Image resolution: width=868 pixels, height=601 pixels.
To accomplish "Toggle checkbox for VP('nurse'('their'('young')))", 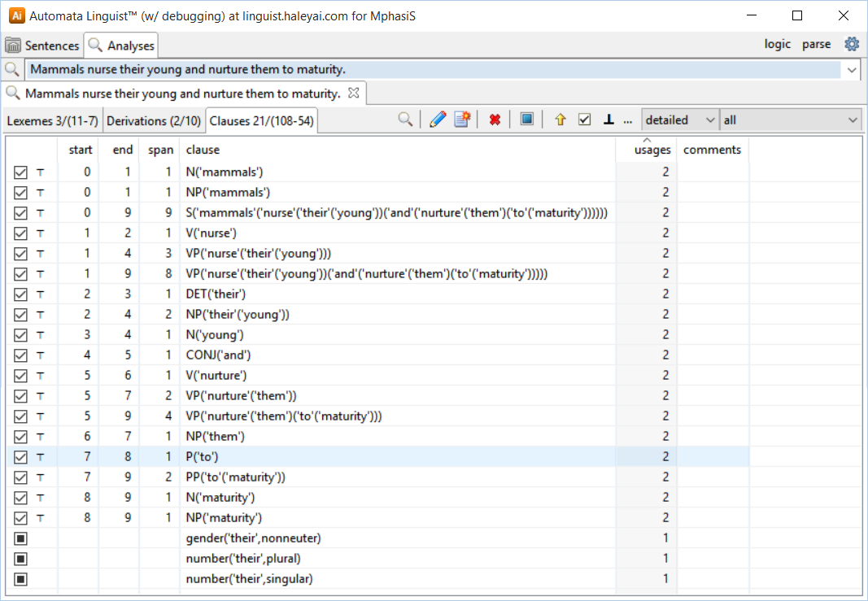I will point(20,254).
